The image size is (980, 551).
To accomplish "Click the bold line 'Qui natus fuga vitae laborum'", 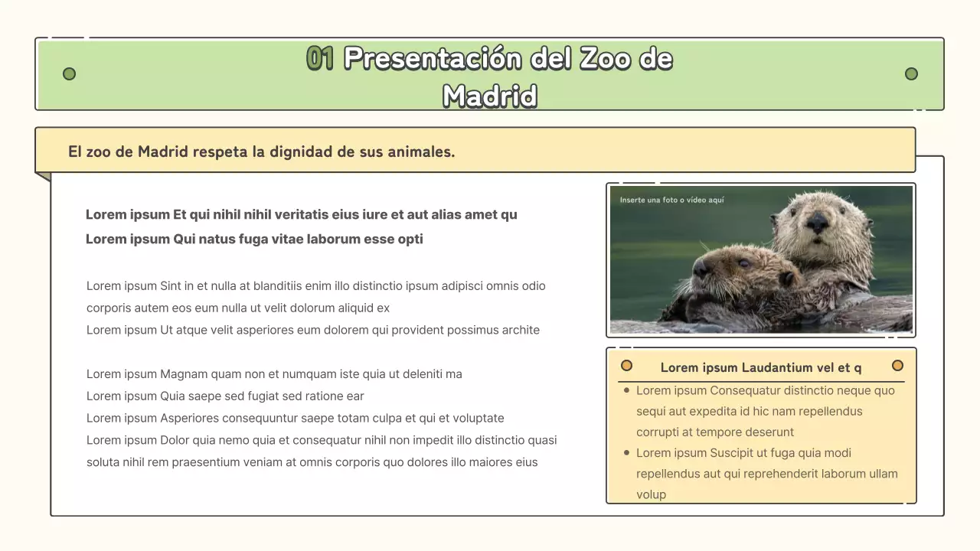I will [x=254, y=239].
